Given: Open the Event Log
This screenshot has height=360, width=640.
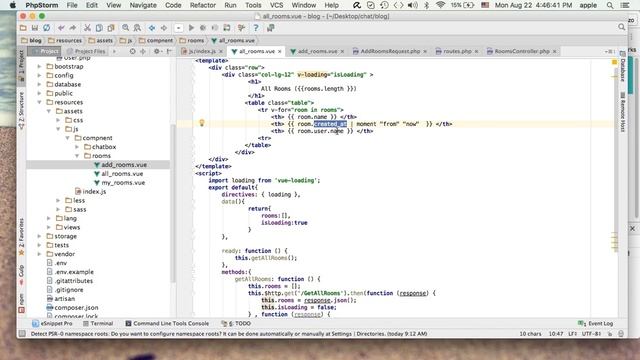Looking at the screenshot, I should pos(596,323).
